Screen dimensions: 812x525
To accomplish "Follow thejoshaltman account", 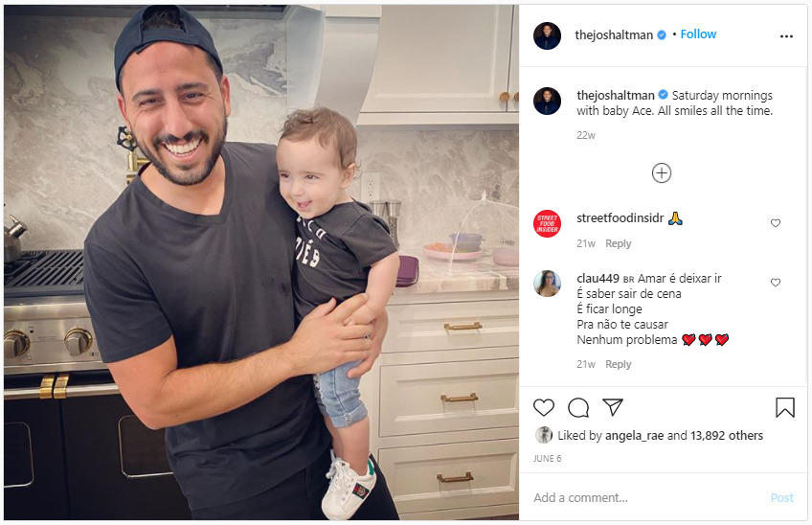I will 698,34.
